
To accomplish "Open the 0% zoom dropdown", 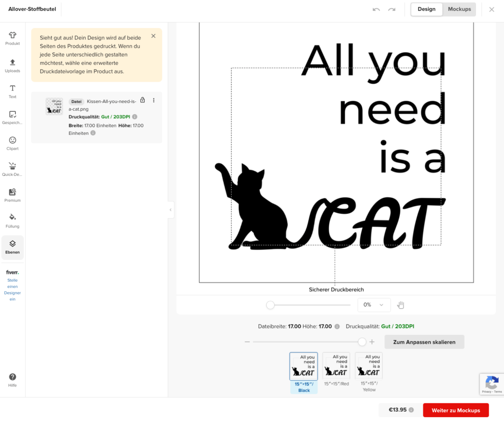I will tap(374, 305).
